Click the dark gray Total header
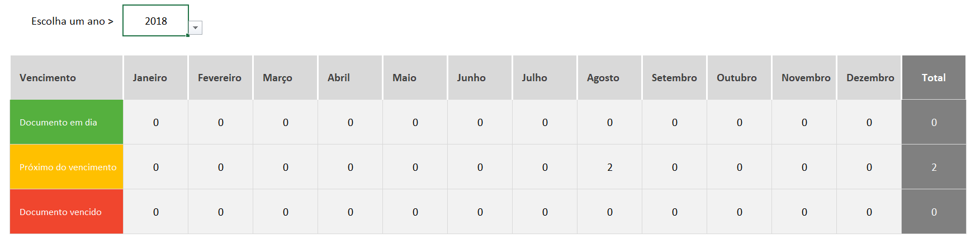The height and width of the screenshot is (247, 980). click(x=934, y=78)
